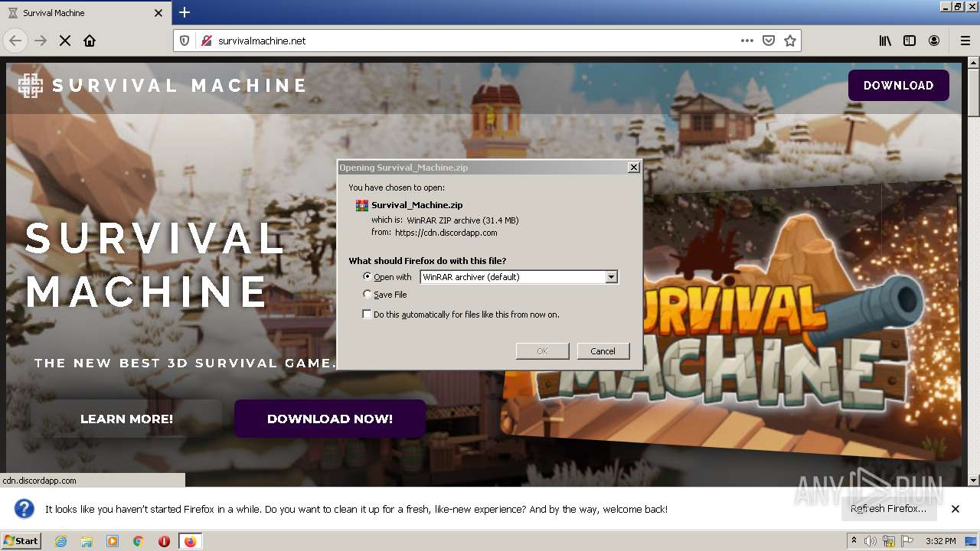Image resolution: width=980 pixels, height=551 pixels.
Task: Click the Refresh Firefox button
Action: (x=888, y=509)
